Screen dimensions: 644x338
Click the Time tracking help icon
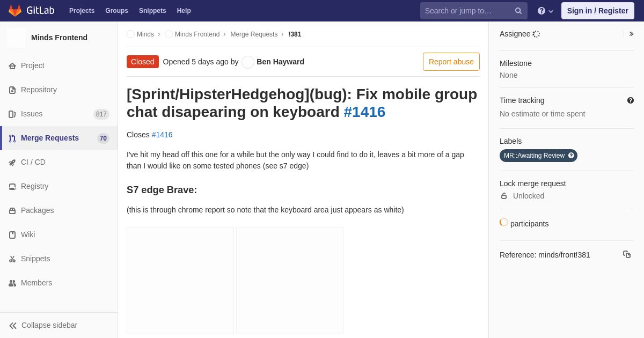tap(631, 100)
